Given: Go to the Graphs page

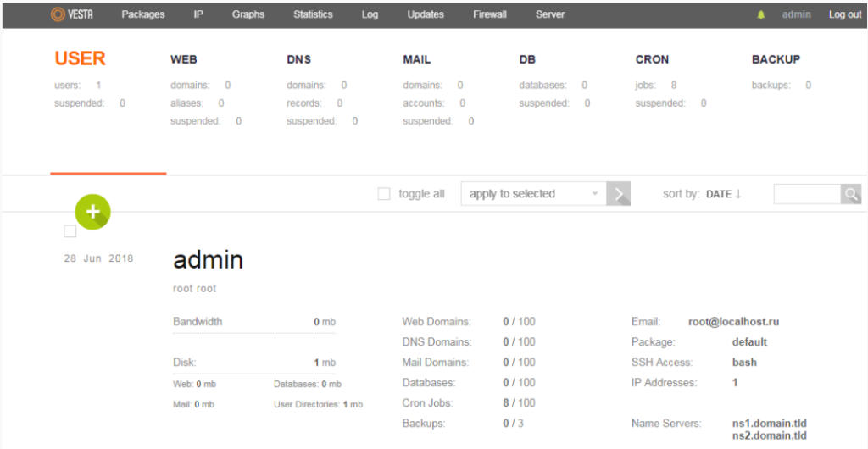Looking at the screenshot, I should coord(248,14).
